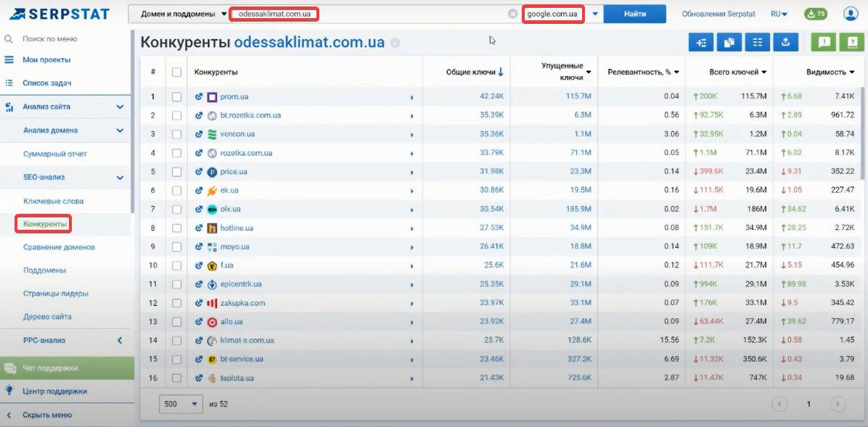Click the menu search magnifier icon
The image size is (868, 427).
8,39
